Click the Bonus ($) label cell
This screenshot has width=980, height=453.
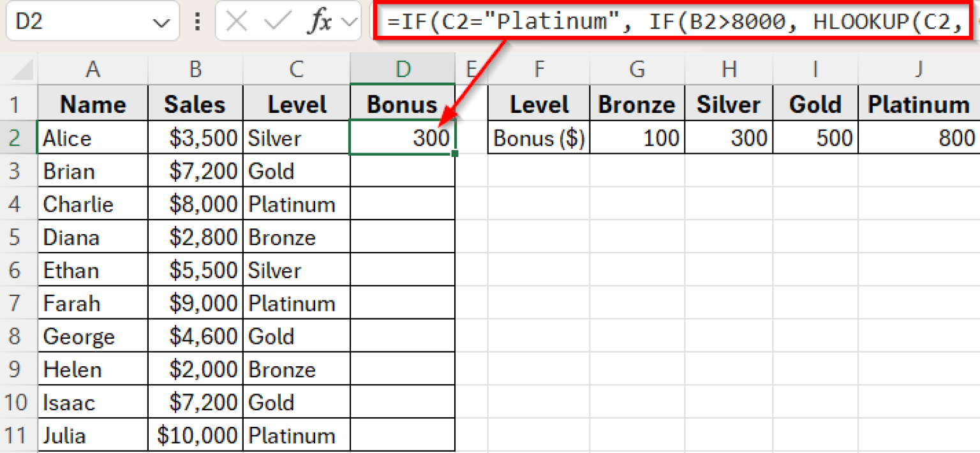[538, 137]
